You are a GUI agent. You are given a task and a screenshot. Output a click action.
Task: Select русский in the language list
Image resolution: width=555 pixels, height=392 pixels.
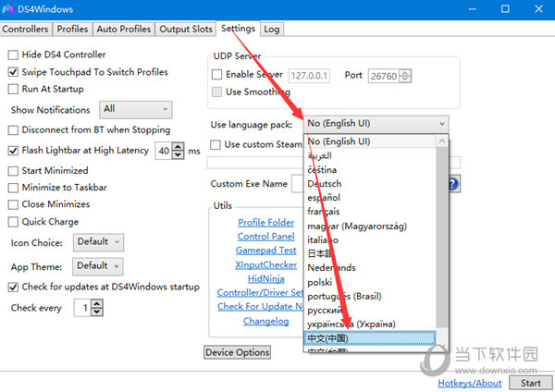(x=370, y=311)
